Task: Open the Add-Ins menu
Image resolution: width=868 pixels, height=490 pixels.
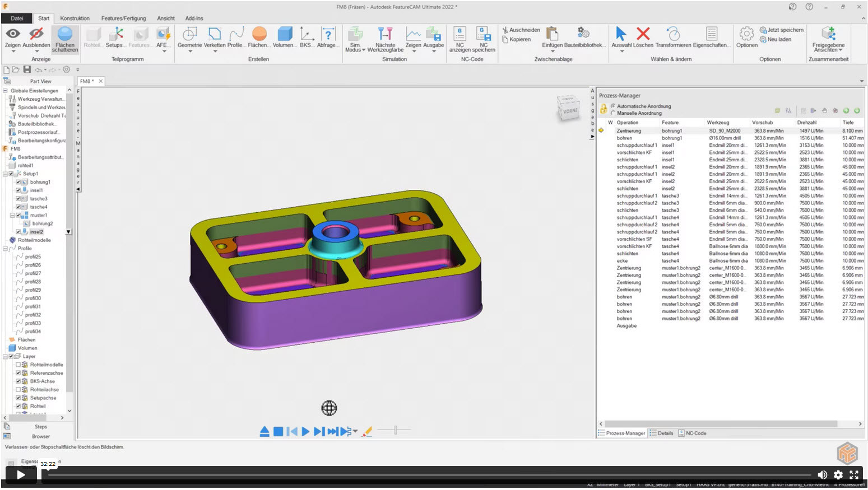Action: (x=194, y=18)
